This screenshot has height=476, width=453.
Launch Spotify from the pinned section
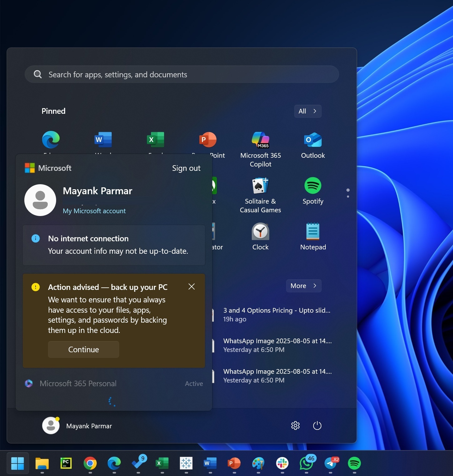click(x=313, y=185)
